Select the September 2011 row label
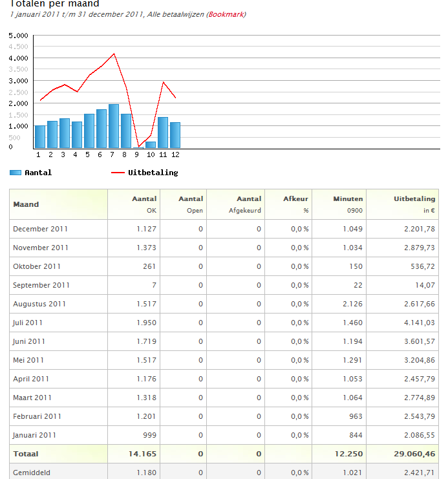The height and width of the screenshot is (479, 448). click(41, 285)
